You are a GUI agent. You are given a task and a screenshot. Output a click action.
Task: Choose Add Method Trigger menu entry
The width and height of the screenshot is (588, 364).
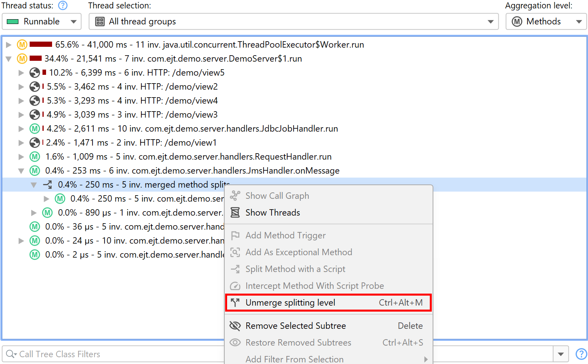point(329,236)
